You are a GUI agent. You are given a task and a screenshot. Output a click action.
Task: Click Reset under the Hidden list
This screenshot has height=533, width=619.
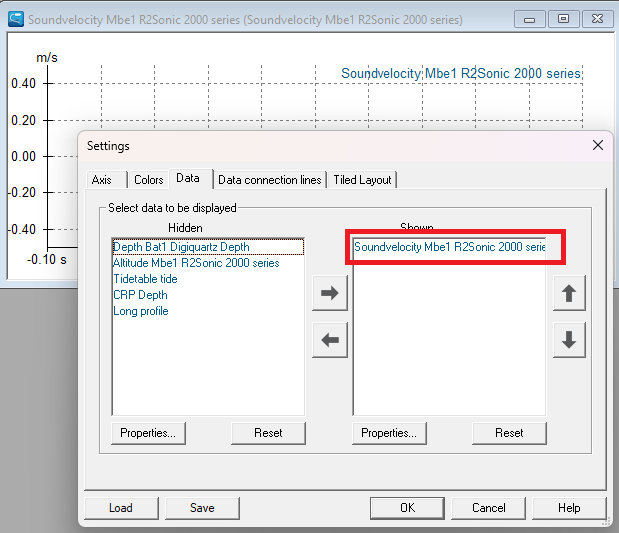(268, 433)
